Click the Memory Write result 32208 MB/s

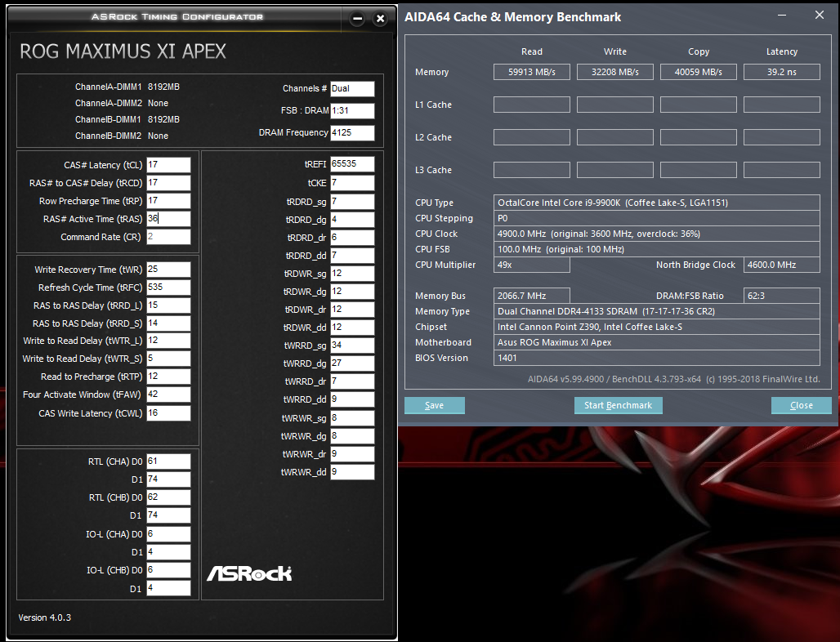pos(615,72)
